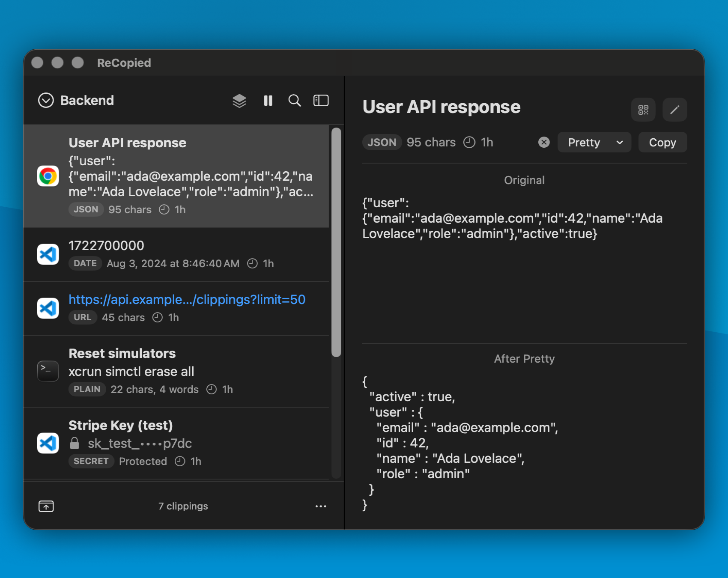
Task: Click VS Code icon beside Stripe Key
Action: pos(48,443)
